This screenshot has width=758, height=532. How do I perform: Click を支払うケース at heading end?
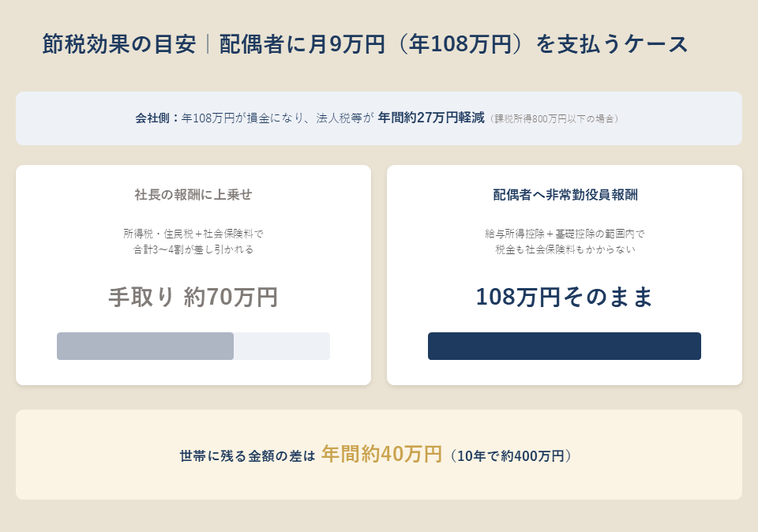pyautogui.click(x=611, y=44)
